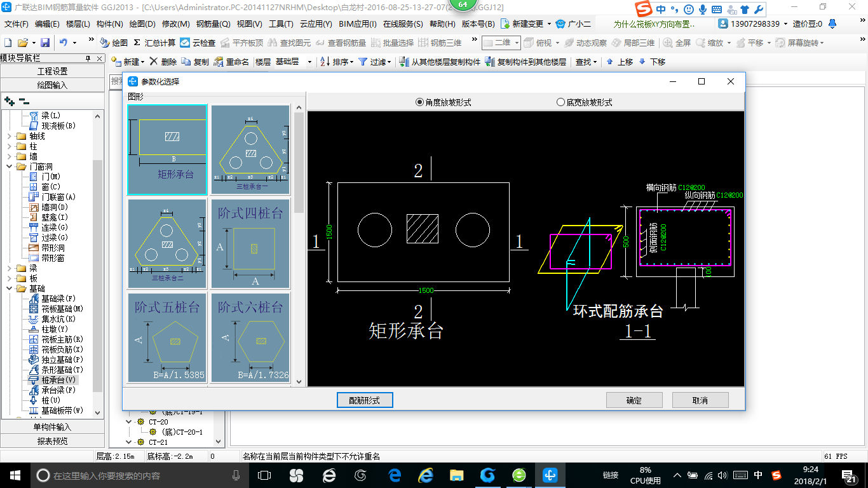Open the 报表预览 navigation section
This screenshot has width=868, height=488.
coord(52,441)
